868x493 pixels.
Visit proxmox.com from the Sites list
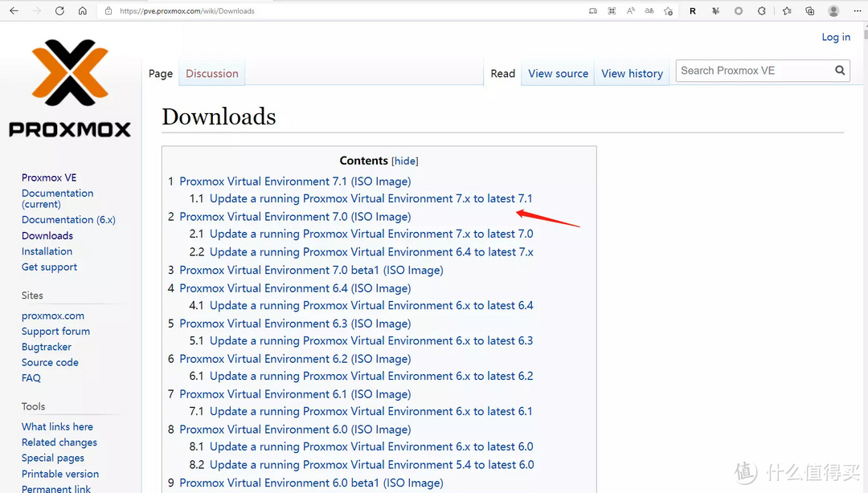[x=53, y=316]
